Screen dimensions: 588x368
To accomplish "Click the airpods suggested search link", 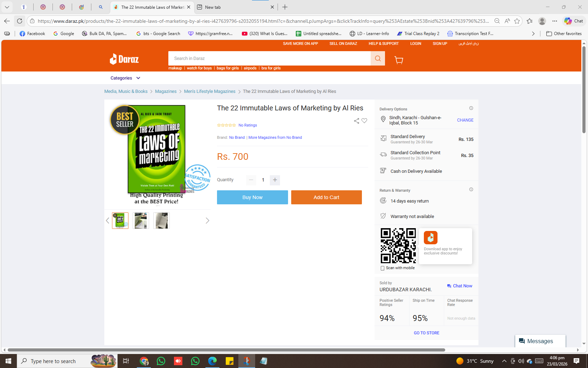I will 250,68.
